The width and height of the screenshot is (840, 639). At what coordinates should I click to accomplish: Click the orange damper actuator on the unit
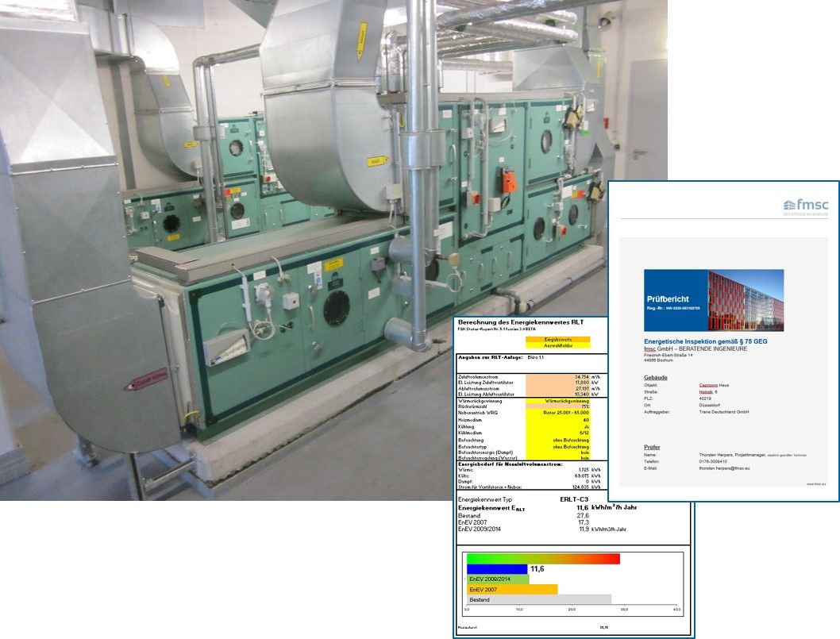tap(508, 180)
